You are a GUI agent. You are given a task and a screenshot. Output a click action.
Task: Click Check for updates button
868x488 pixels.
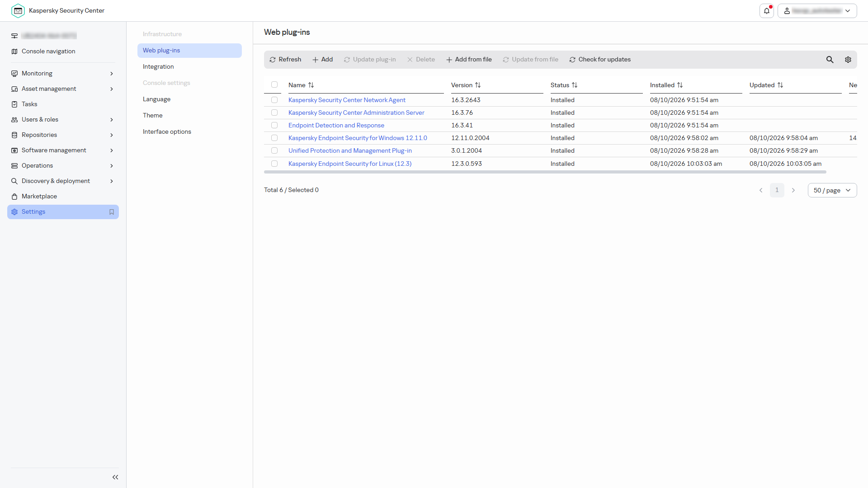click(x=600, y=60)
